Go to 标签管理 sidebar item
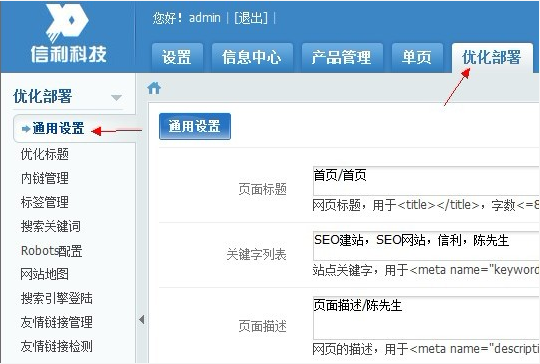 pos(45,202)
